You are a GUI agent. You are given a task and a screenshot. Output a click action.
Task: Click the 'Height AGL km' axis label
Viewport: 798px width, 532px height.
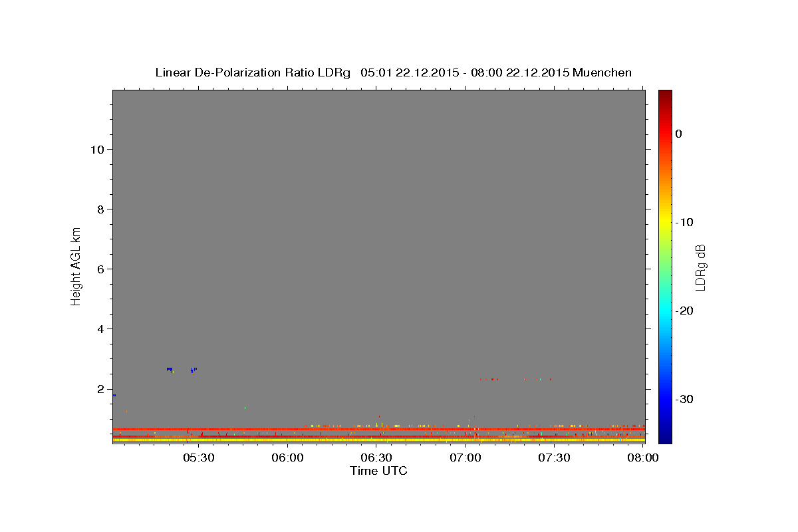76,265
